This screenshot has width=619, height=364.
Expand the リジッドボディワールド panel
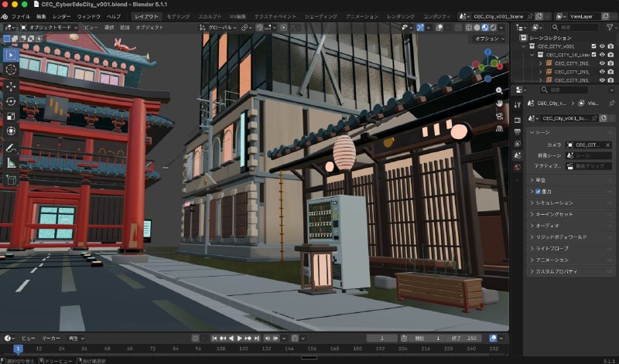(571, 237)
